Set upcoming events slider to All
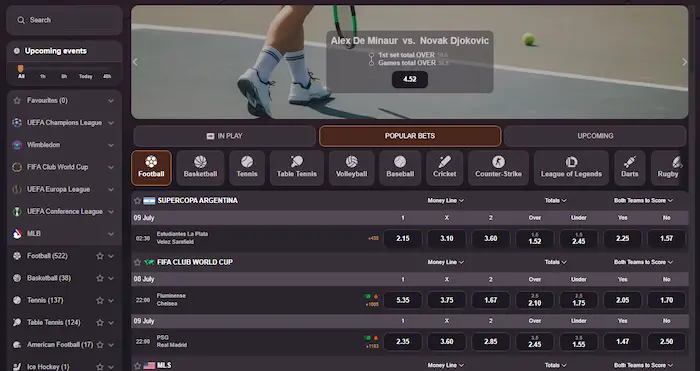The height and width of the screenshot is (371, 700). 21,76
